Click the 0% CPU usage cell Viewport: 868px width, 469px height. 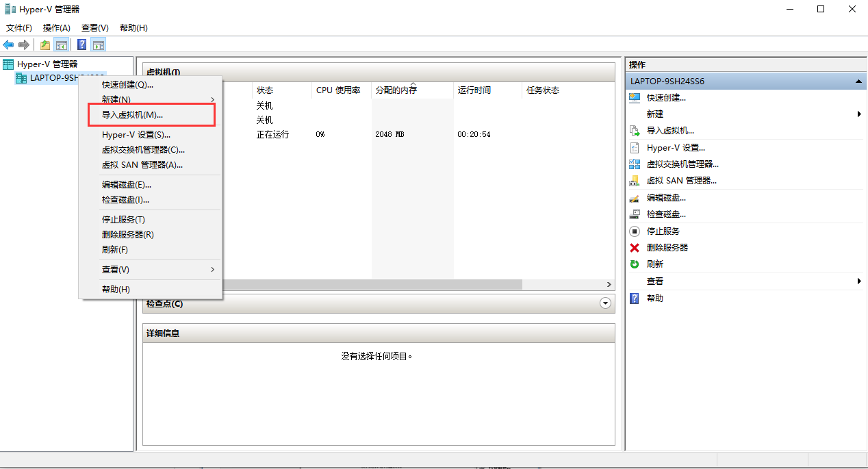pyautogui.click(x=320, y=135)
